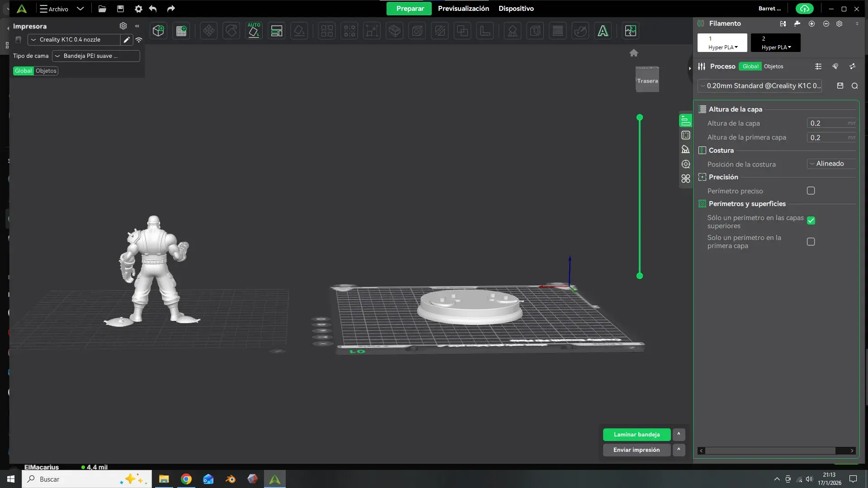Click the home view icon

[x=633, y=53]
